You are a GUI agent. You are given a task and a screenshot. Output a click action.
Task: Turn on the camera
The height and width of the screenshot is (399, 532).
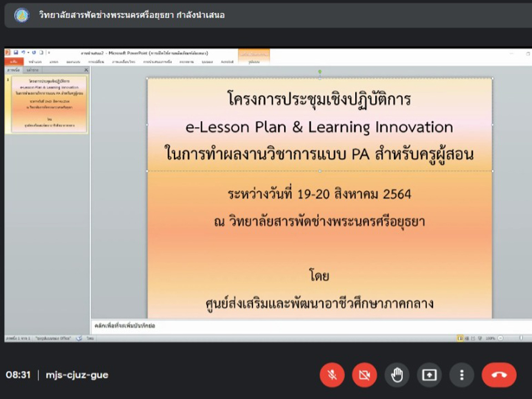364,375
